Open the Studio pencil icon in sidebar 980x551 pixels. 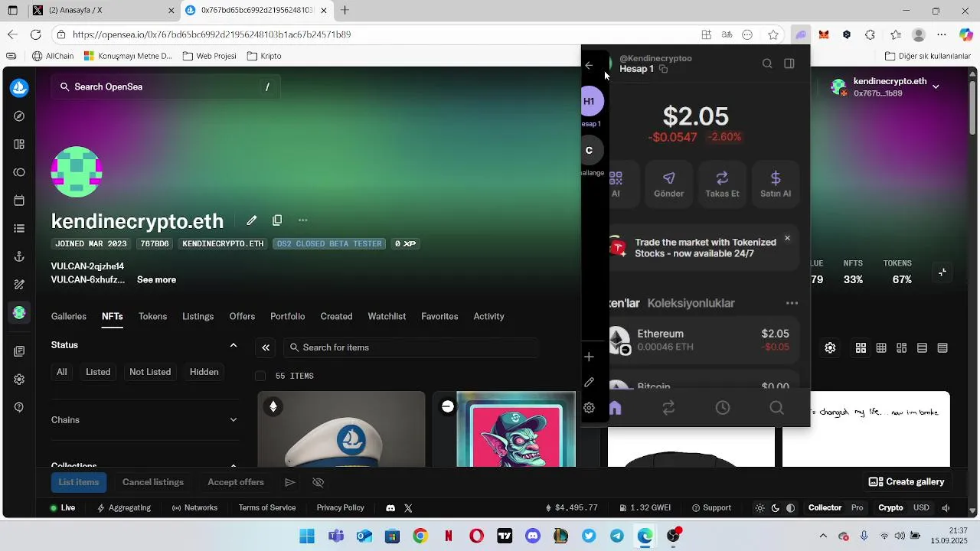pyautogui.click(x=19, y=285)
